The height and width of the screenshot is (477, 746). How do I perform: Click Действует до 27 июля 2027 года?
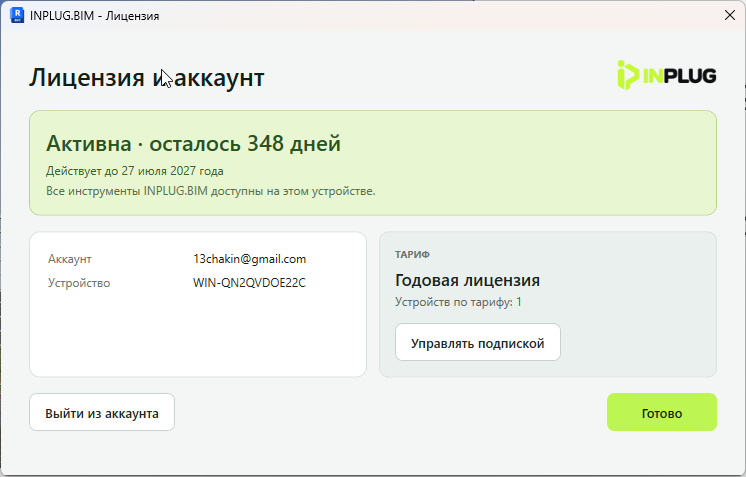[x=135, y=171]
